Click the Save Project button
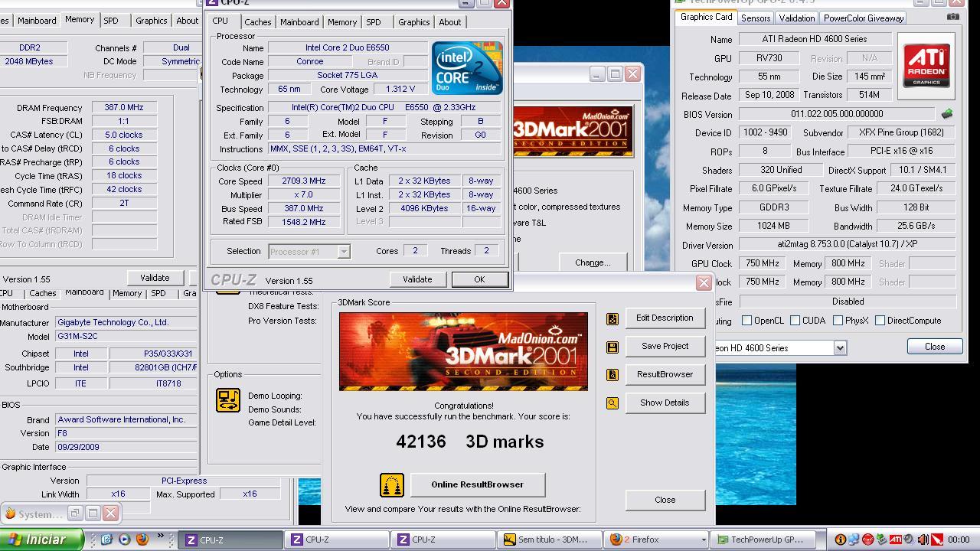This screenshot has height=551, width=980. [x=665, y=347]
